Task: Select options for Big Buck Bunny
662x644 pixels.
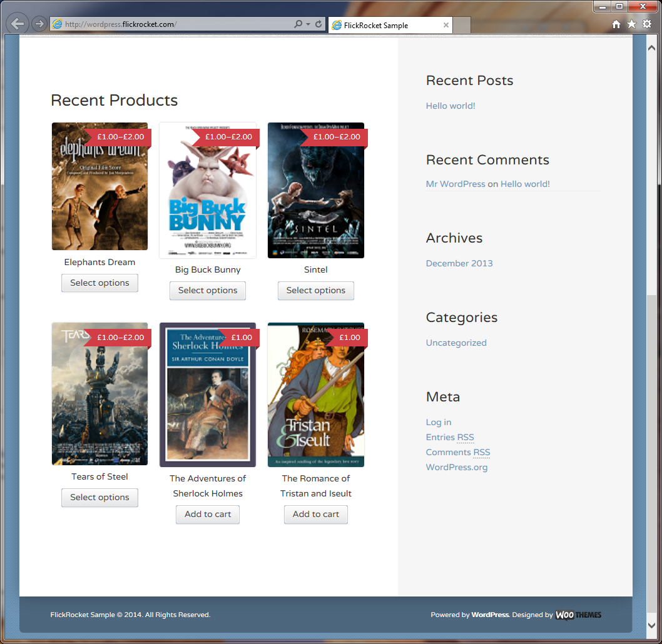Action: click(208, 291)
